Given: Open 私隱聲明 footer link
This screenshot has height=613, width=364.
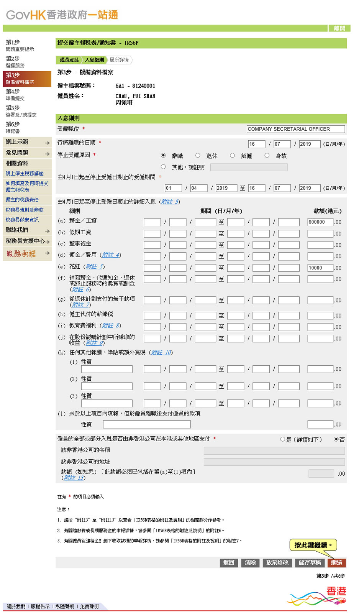Looking at the screenshot, I should (x=65, y=606).
